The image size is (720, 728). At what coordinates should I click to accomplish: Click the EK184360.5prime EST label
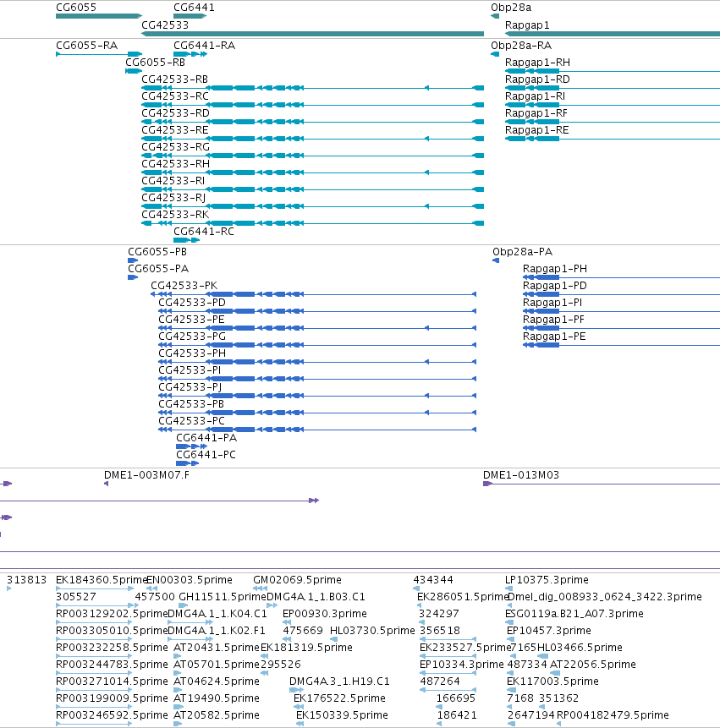(x=102, y=580)
